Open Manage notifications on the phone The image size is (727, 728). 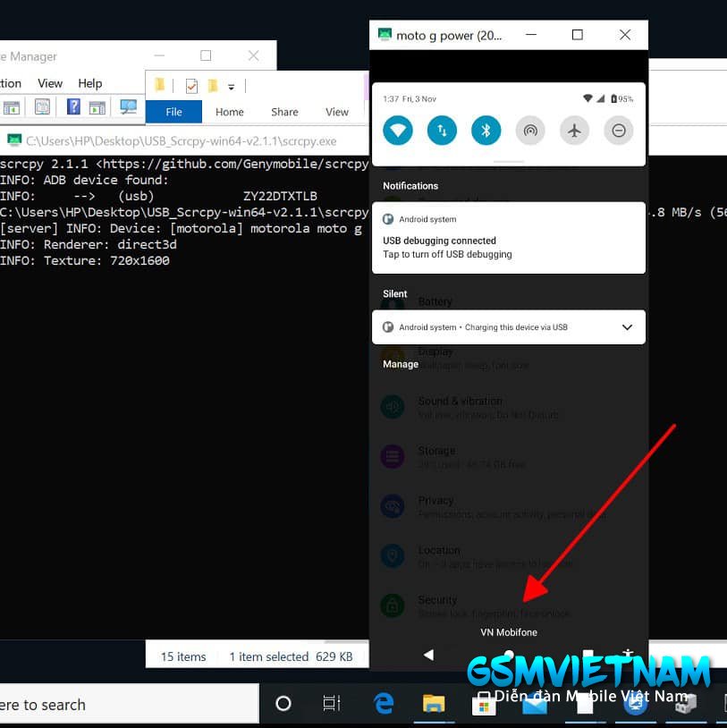click(x=401, y=365)
